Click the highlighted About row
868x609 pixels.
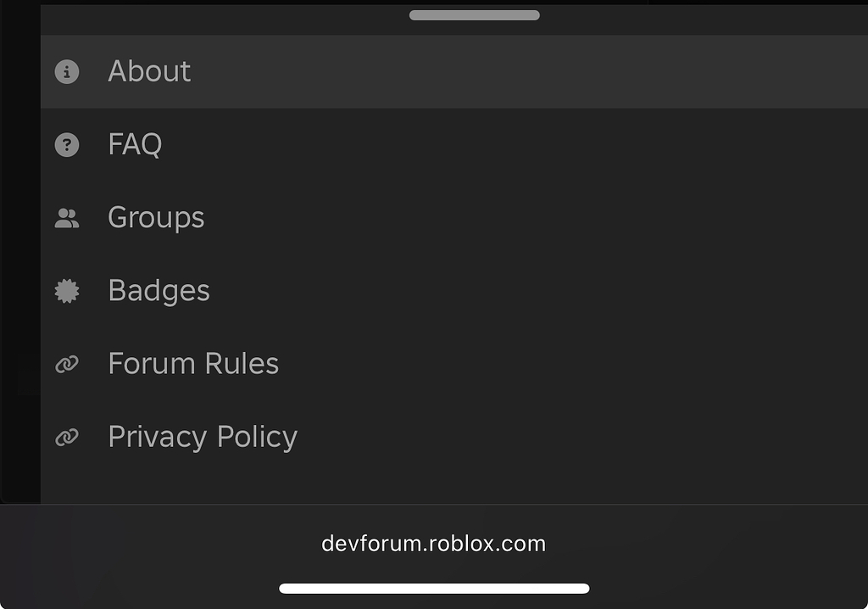[339, 72]
